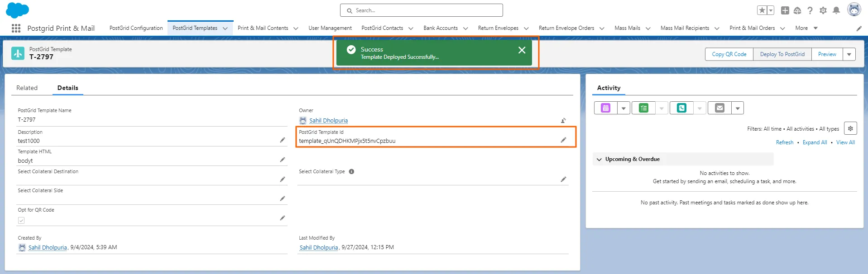Collapse the Upcoming & Overdue section
868x274 pixels.
[599, 159]
